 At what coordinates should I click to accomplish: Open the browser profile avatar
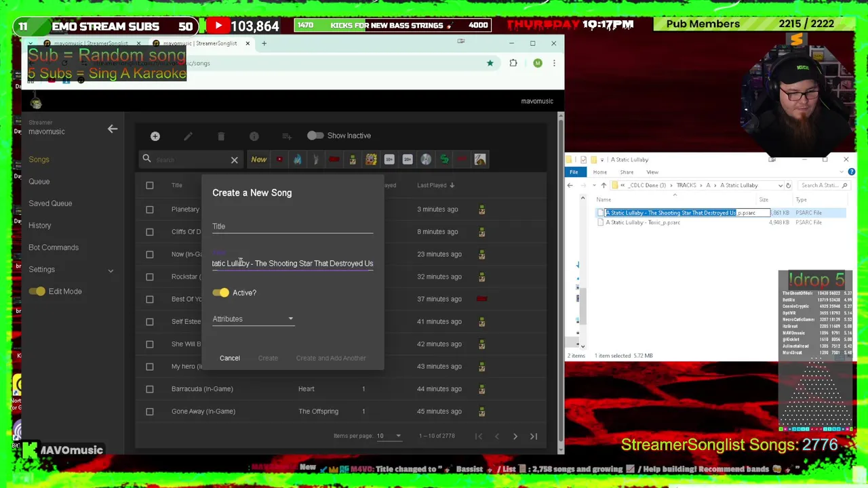(537, 63)
